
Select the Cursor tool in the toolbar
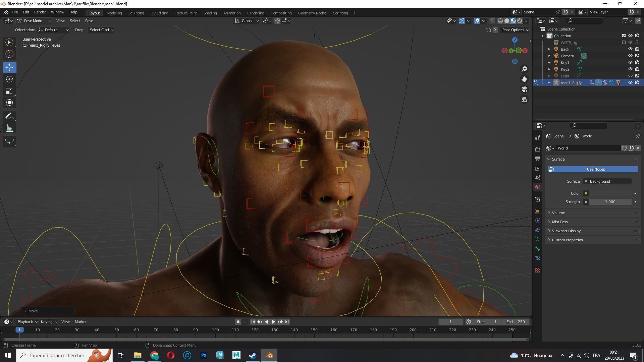[9, 54]
